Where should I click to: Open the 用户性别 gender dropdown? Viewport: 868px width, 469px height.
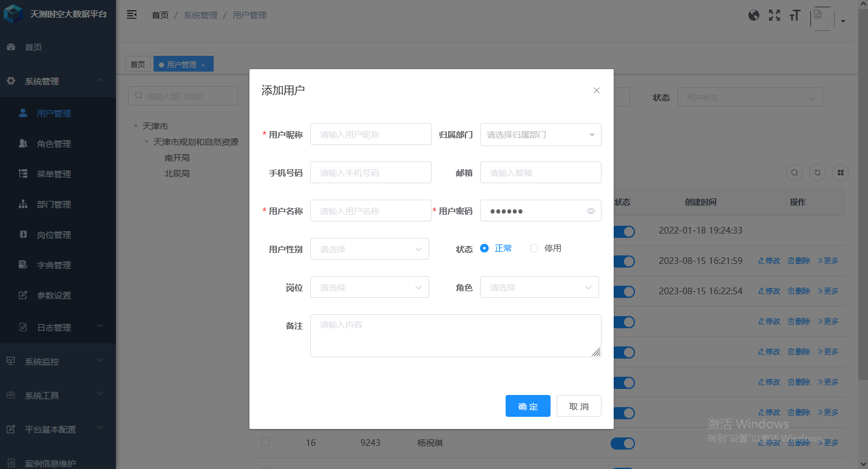point(369,249)
